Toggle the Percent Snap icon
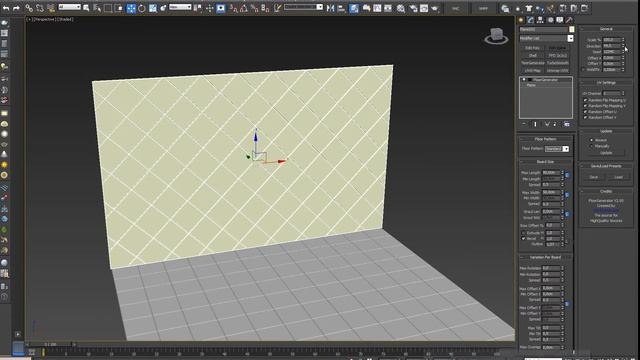 click(255, 8)
